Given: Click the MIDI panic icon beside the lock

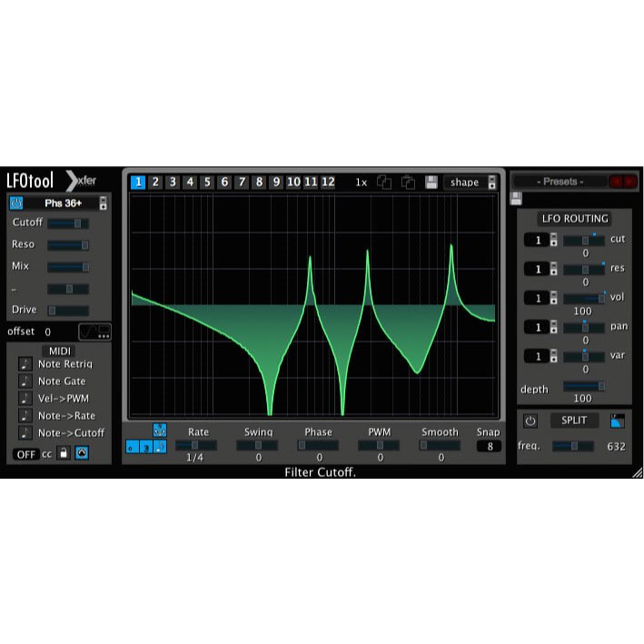Looking at the screenshot, I should point(82,453).
